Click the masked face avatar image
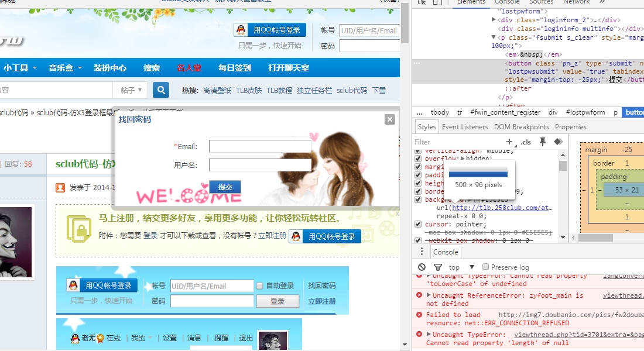The height and width of the screenshot is (351, 644). (16, 242)
